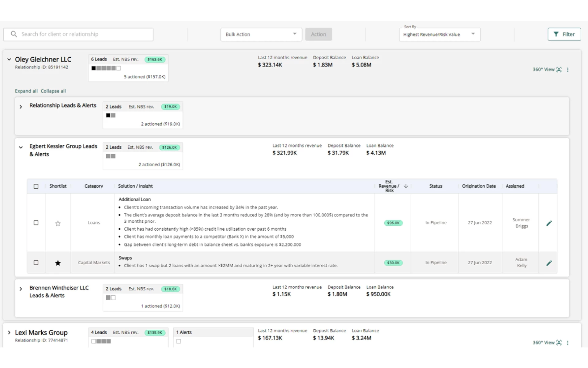588x368 pixels.
Task: Open the Sort By dropdown
Action: coord(440,34)
